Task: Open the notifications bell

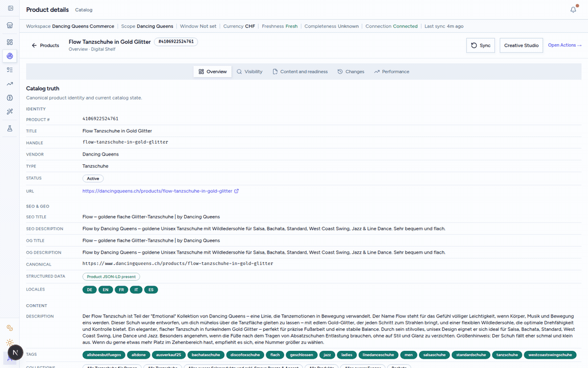Action: [573, 9]
